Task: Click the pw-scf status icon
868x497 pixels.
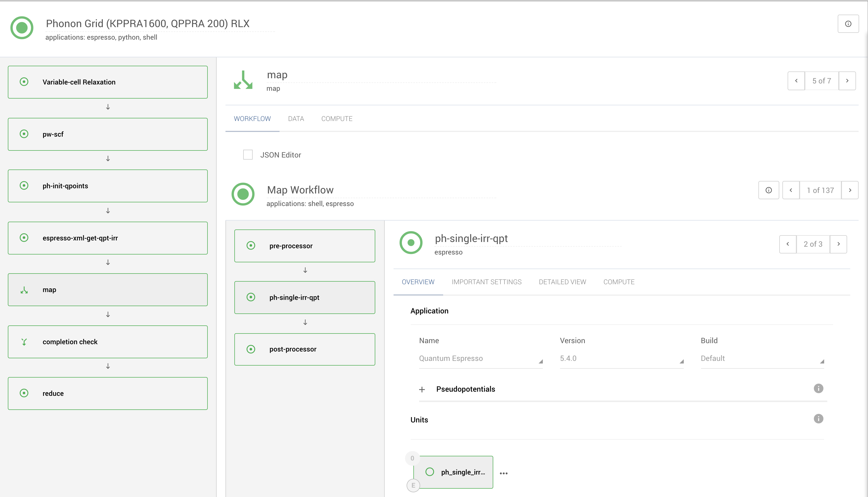Action: 24,134
